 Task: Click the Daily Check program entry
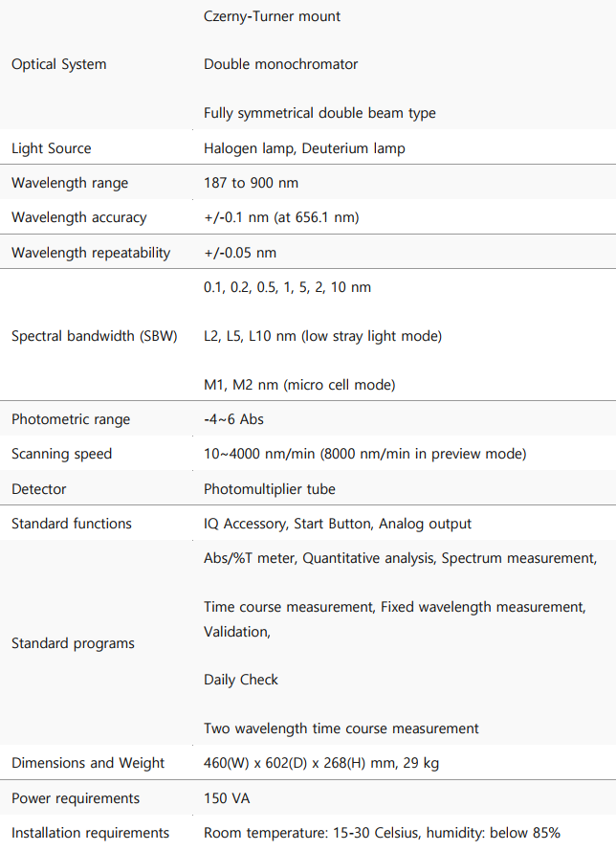[241, 680]
